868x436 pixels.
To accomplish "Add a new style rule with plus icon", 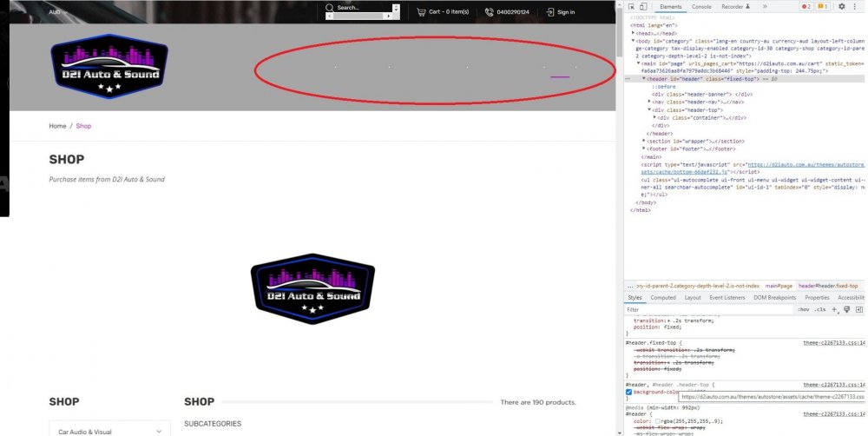I will 834,310.
